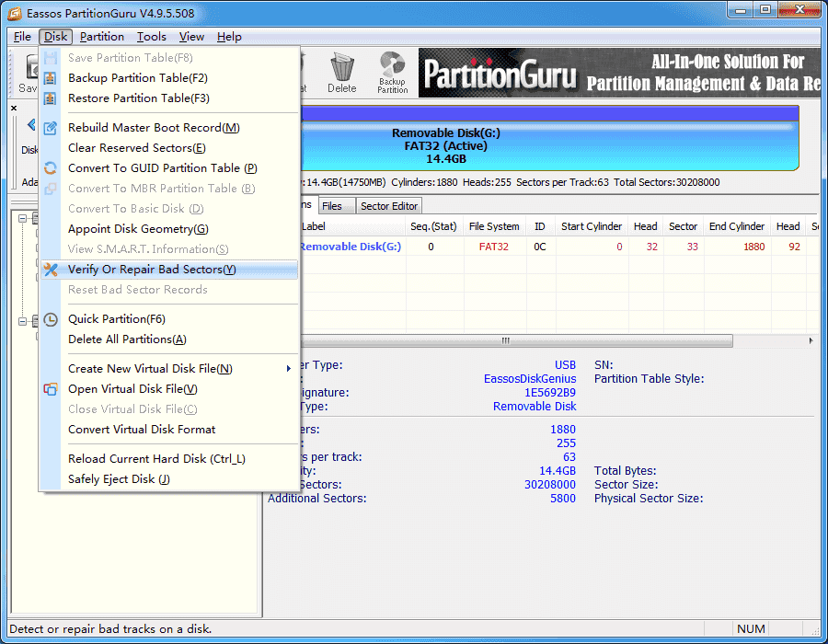Click the Seq.(Stat) column header
This screenshot has height=644, width=828.
(x=433, y=226)
